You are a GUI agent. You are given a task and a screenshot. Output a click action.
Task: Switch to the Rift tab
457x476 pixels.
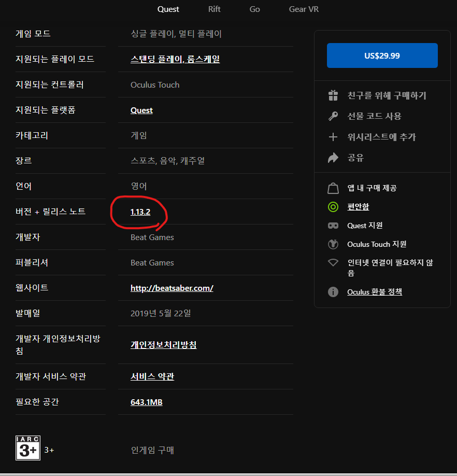(x=214, y=9)
